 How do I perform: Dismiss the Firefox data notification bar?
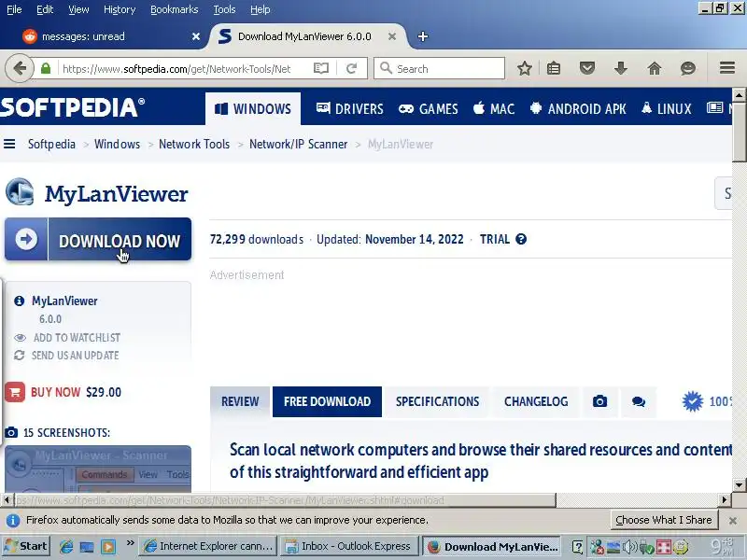[733, 521]
